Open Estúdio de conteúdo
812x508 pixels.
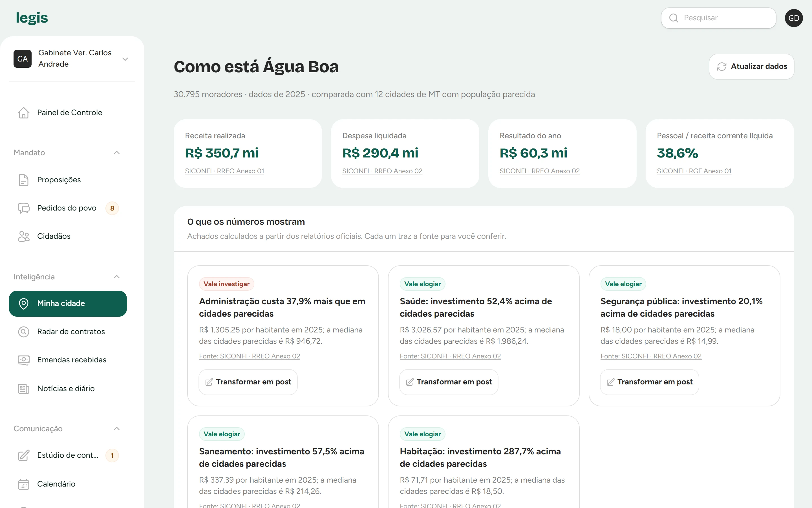pyautogui.click(x=68, y=455)
